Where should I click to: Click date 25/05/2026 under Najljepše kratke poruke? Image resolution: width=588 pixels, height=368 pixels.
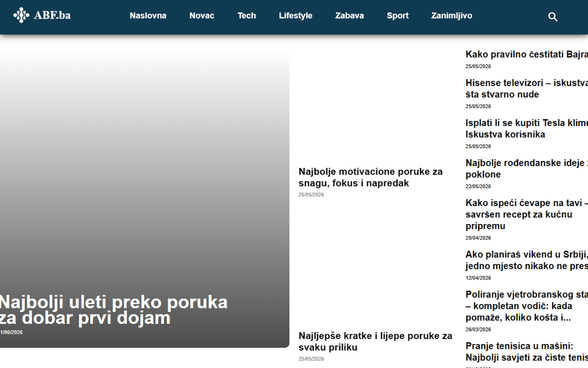(x=311, y=359)
